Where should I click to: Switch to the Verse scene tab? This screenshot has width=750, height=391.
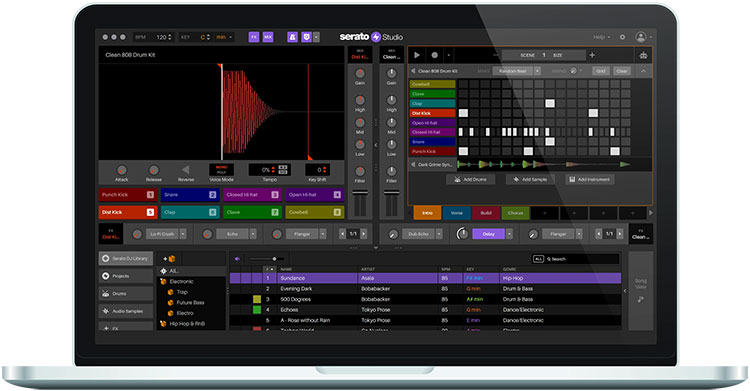tap(456, 213)
